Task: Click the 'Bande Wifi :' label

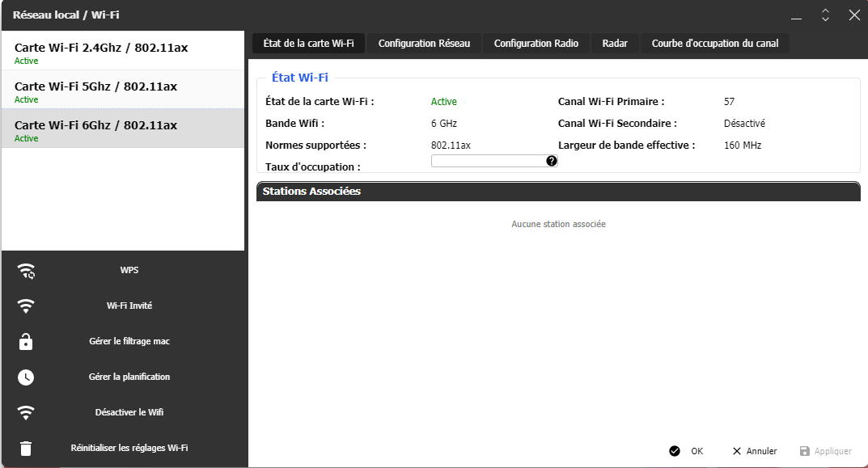Action: [294, 124]
